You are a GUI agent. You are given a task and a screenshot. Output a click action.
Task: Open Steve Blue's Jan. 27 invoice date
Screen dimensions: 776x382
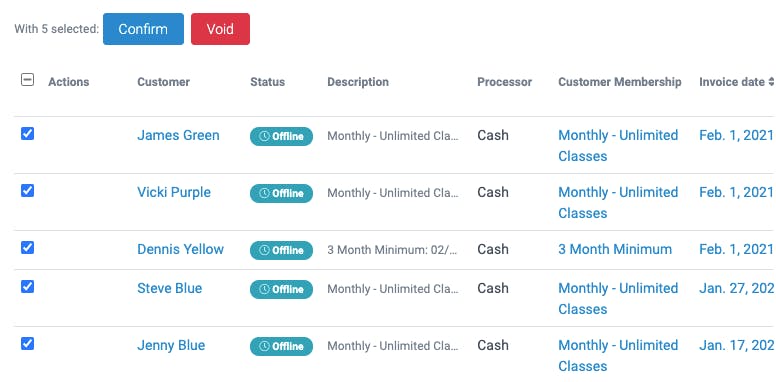click(737, 288)
